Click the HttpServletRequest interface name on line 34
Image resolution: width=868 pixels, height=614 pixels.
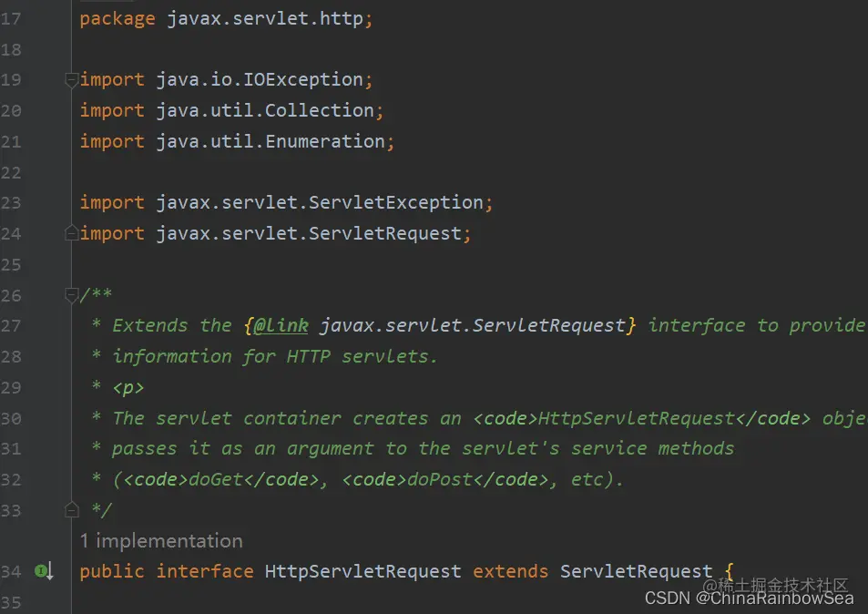point(363,571)
